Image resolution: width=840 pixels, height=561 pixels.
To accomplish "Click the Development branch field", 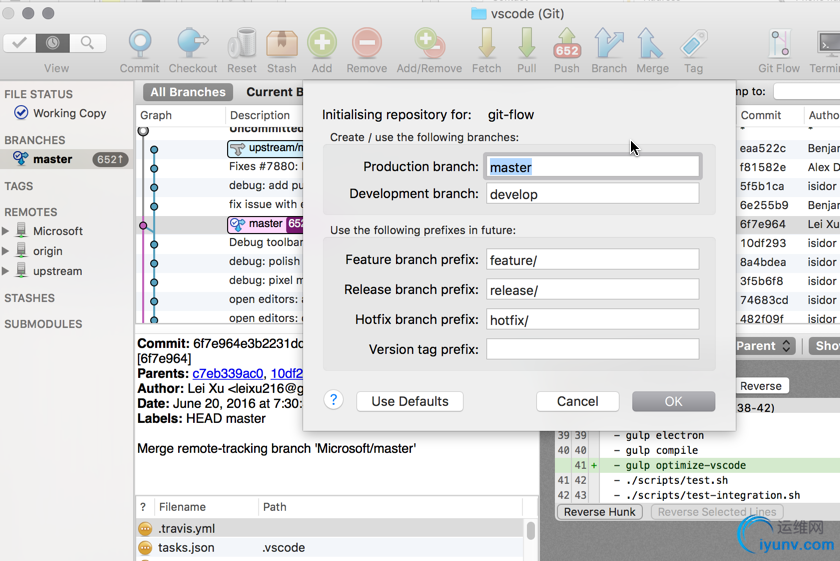I will click(592, 193).
